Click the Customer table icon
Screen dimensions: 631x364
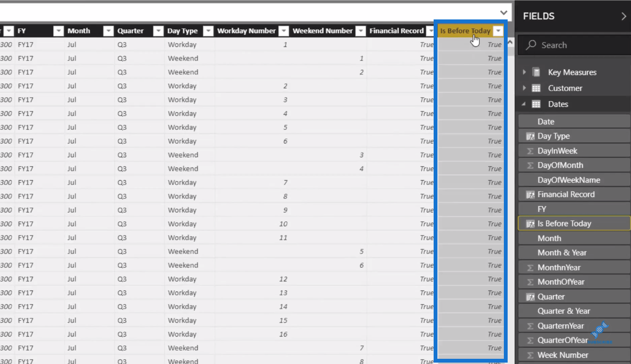[536, 88]
